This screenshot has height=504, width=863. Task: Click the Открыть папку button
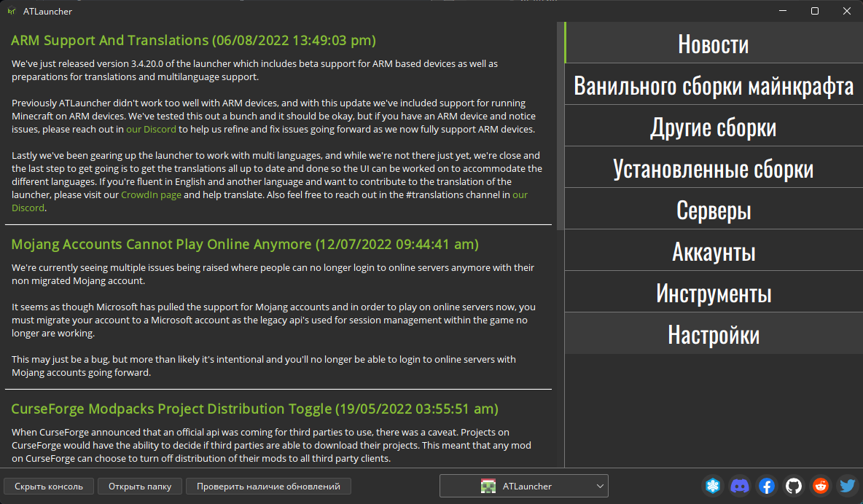tap(139, 486)
